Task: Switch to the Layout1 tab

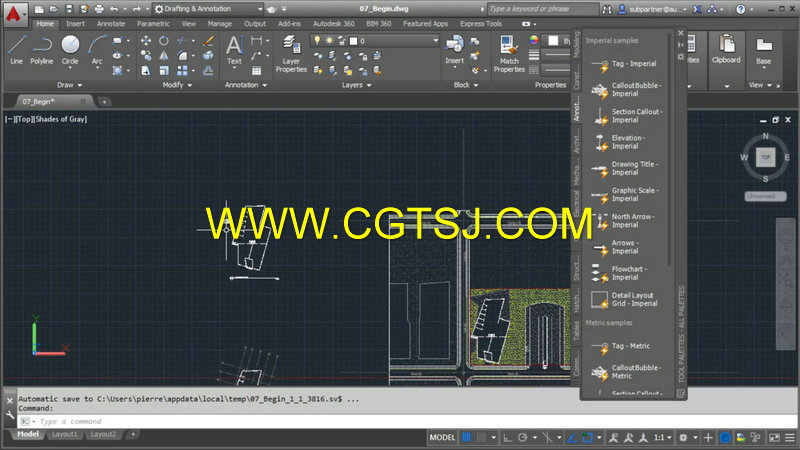Action: point(64,434)
